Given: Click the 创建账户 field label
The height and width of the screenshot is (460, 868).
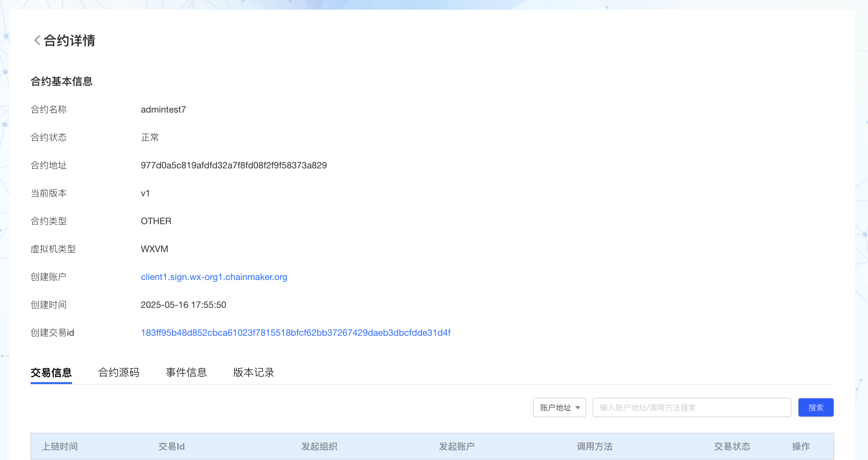Looking at the screenshot, I should (48, 277).
